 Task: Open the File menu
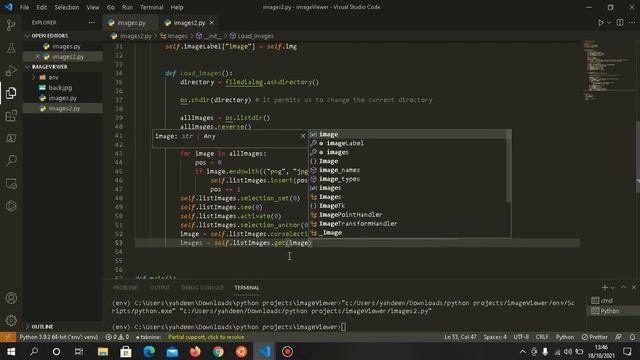pyautogui.click(x=24, y=7)
